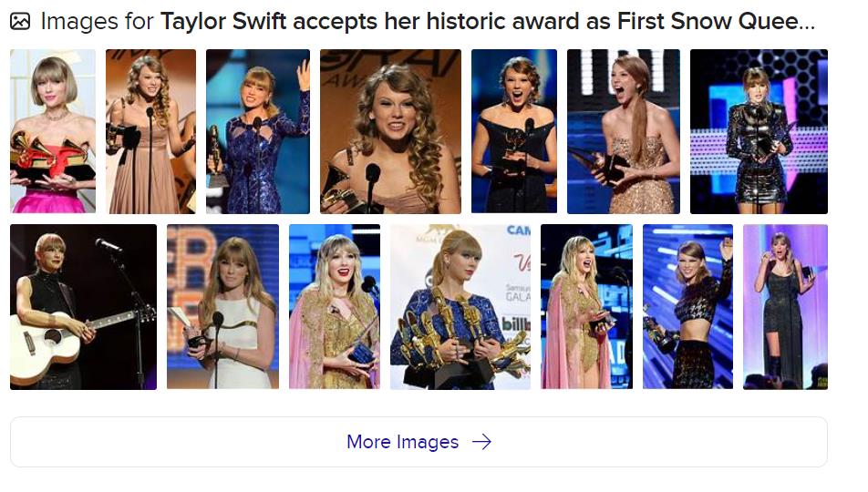This screenshot has height=492, width=868.
Task: Open thumbnail of dark off-shoulder dress surprised expression
Action: coord(514,131)
